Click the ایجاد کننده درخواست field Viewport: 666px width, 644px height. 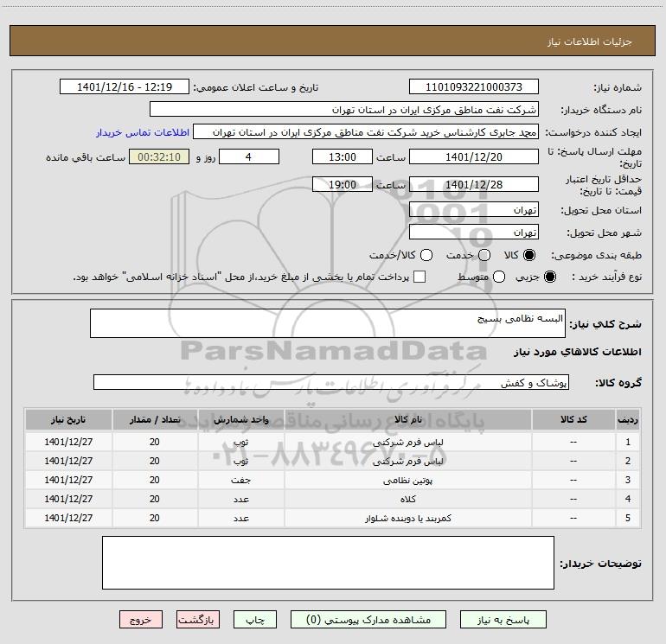[366, 132]
